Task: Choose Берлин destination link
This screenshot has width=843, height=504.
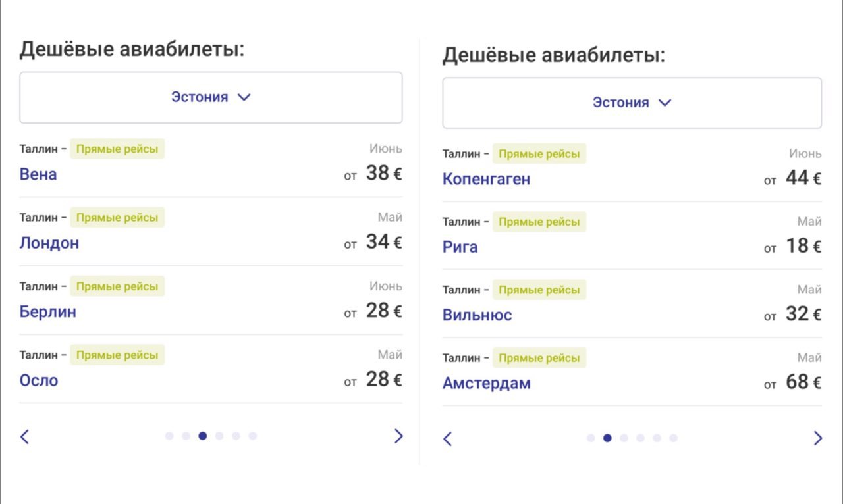Action: (48, 311)
